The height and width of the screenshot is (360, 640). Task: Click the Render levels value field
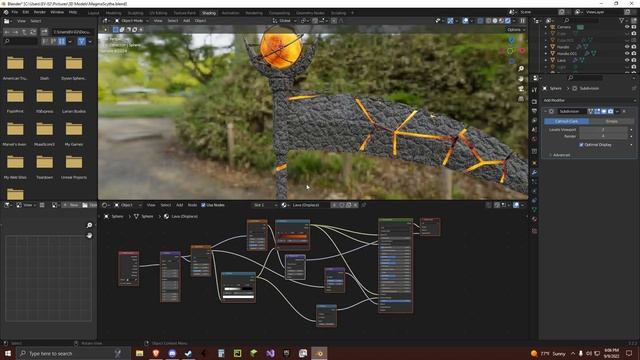pos(603,136)
